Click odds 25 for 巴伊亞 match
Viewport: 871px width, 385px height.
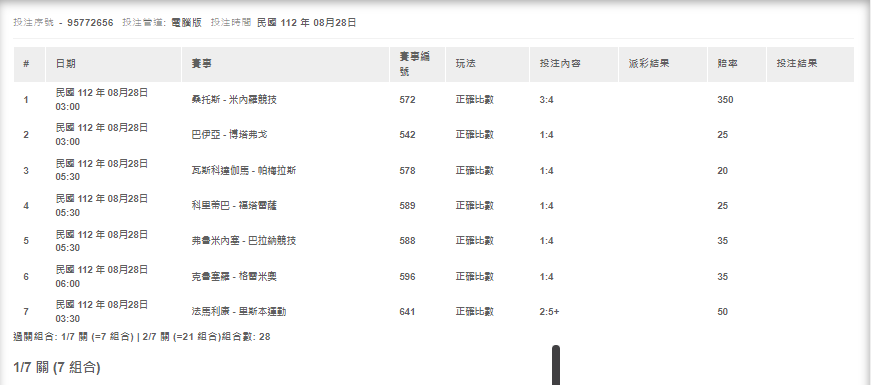(x=723, y=135)
